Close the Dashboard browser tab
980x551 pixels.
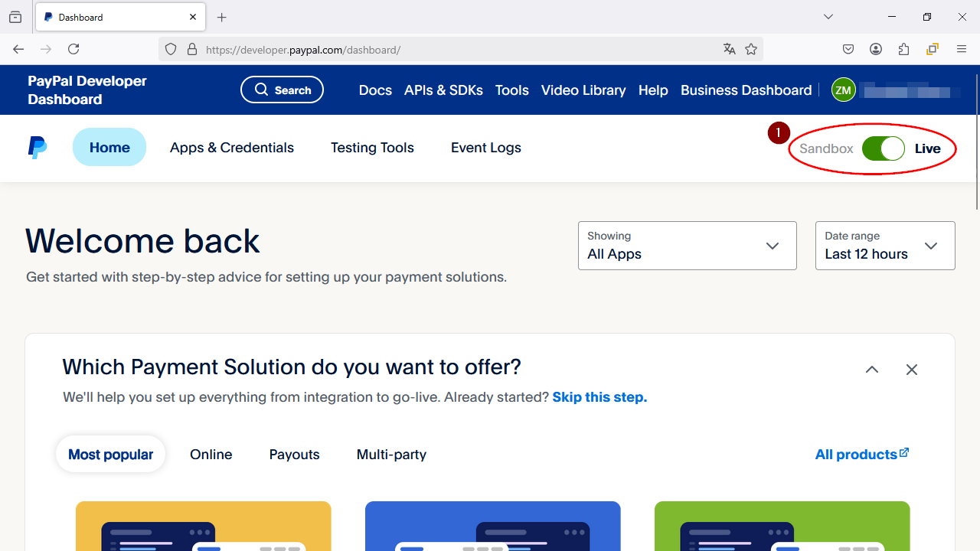(x=193, y=17)
